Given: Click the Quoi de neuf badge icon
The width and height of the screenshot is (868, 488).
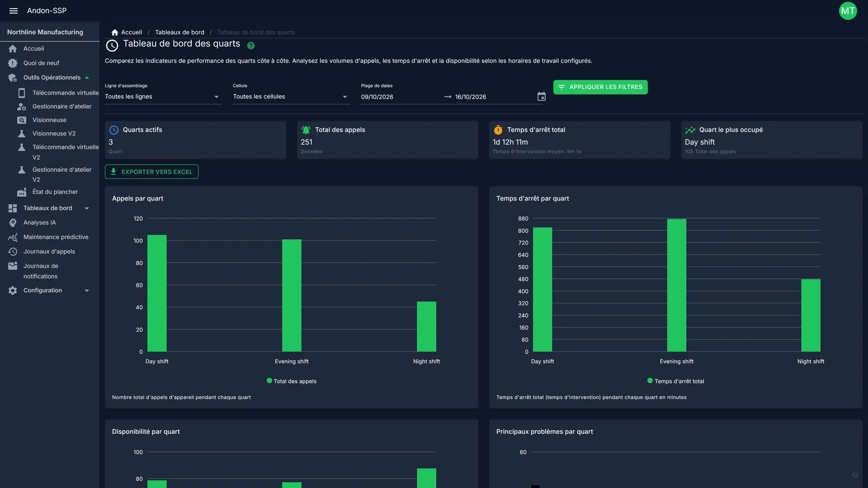Looking at the screenshot, I should click(13, 63).
